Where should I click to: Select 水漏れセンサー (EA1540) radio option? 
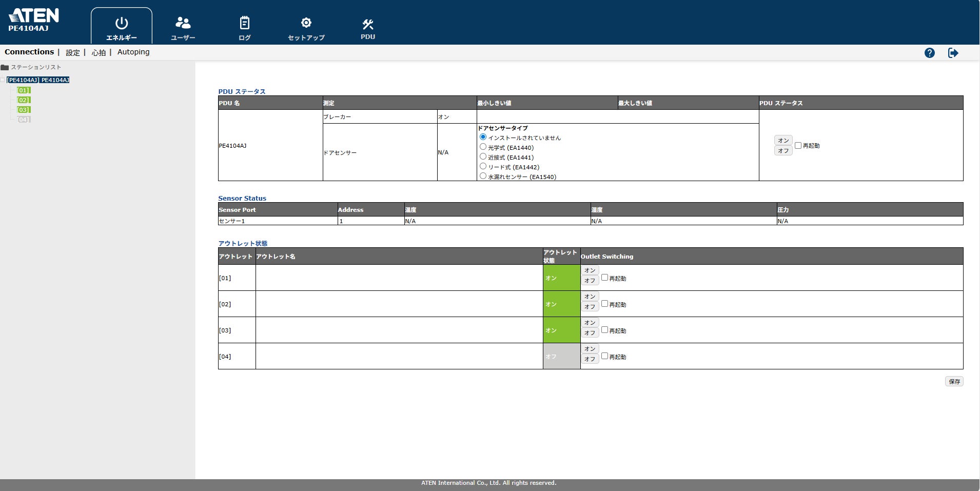click(x=483, y=176)
